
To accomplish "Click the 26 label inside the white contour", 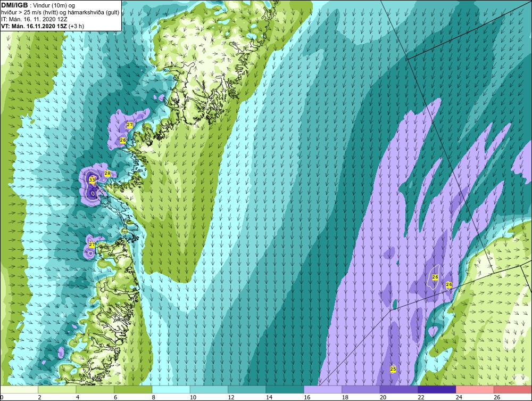I will point(435,277).
